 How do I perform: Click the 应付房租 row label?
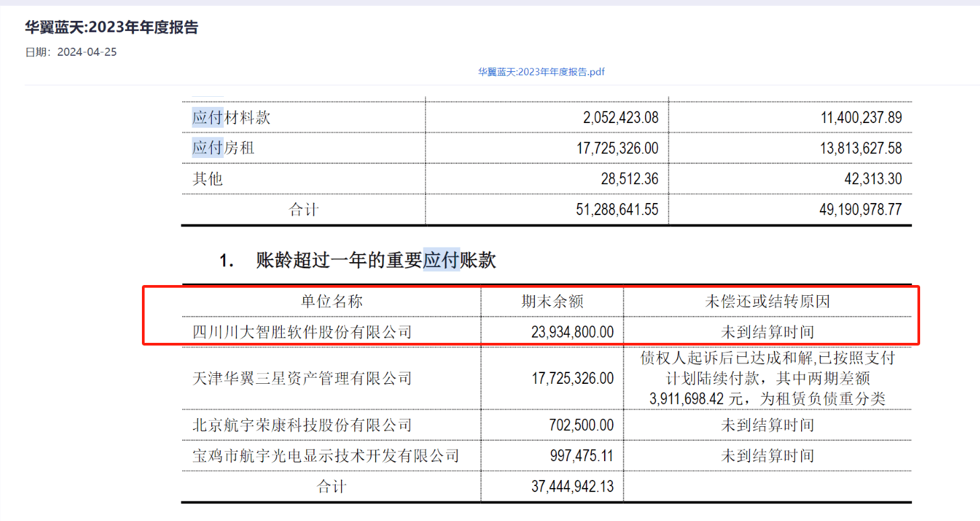tap(223, 148)
